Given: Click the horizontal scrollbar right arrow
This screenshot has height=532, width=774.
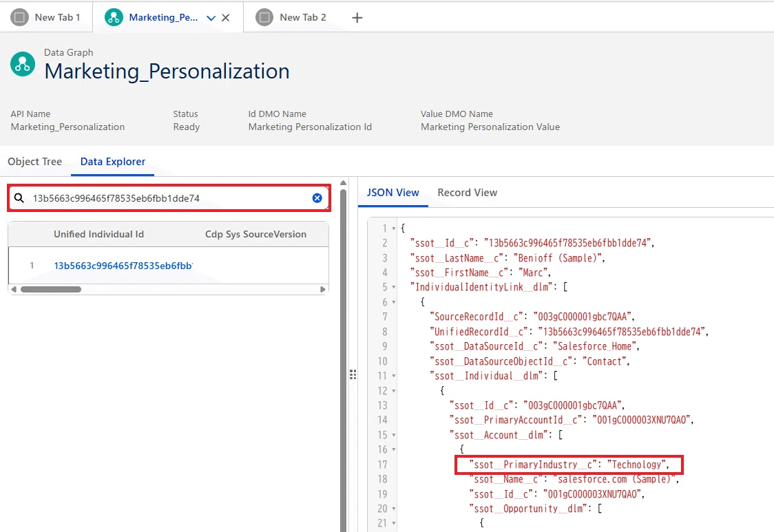Looking at the screenshot, I should (323, 290).
